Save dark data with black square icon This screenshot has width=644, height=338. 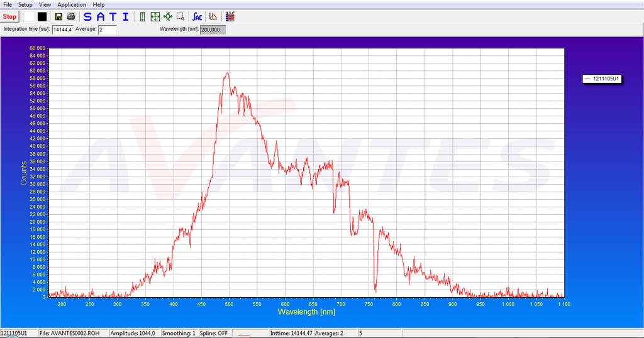pyautogui.click(x=42, y=17)
